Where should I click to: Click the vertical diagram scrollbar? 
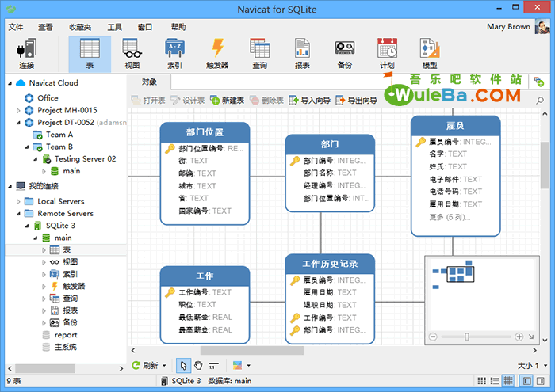(x=545, y=166)
